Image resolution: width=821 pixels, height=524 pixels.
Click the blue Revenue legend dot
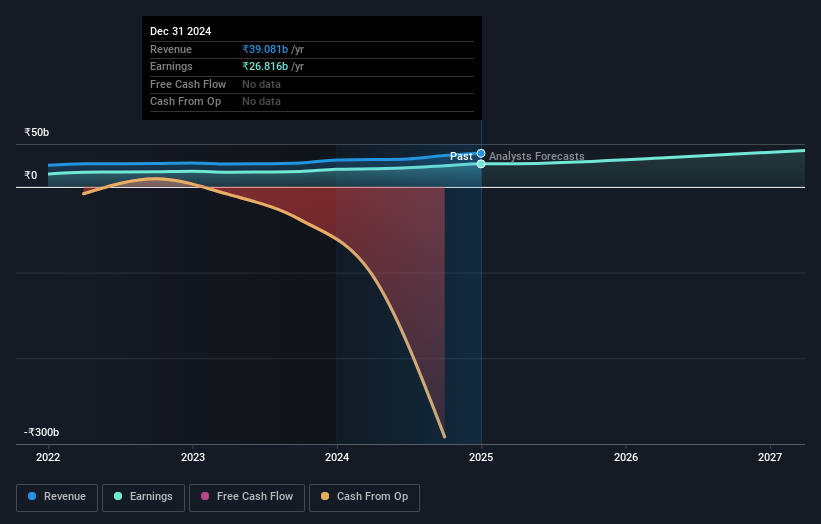pos(32,496)
